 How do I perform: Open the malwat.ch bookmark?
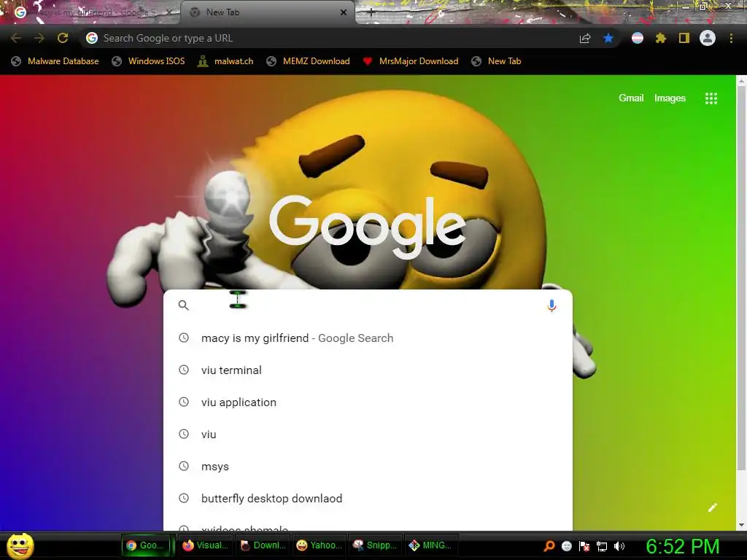tap(225, 61)
